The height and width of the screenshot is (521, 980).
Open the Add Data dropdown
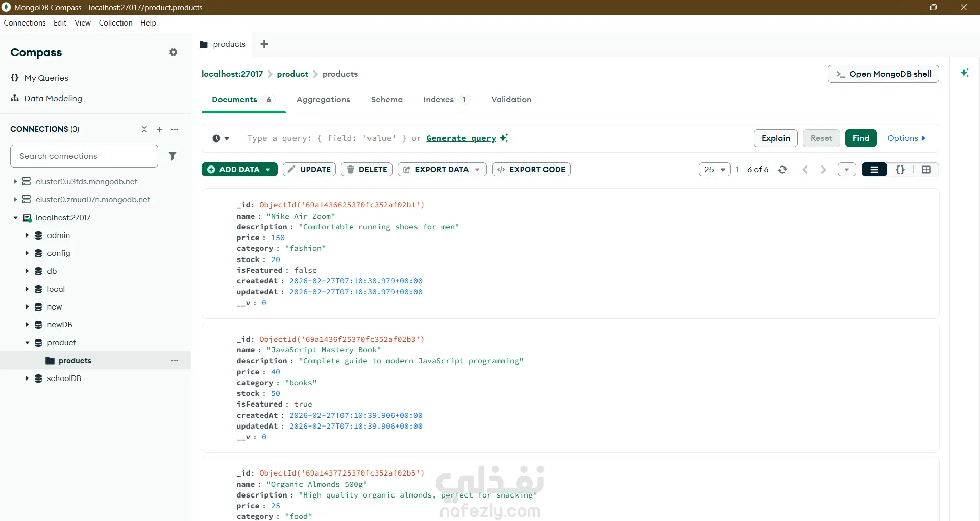tap(239, 170)
